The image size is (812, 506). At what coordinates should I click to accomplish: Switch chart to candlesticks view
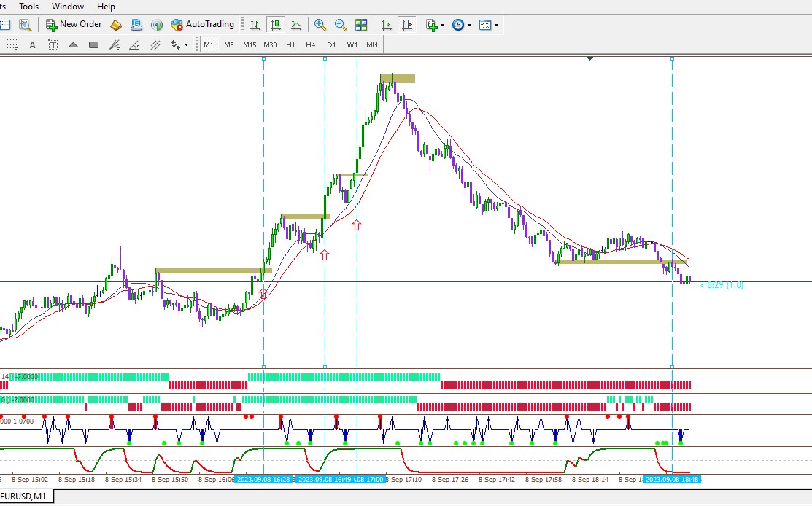click(276, 24)
